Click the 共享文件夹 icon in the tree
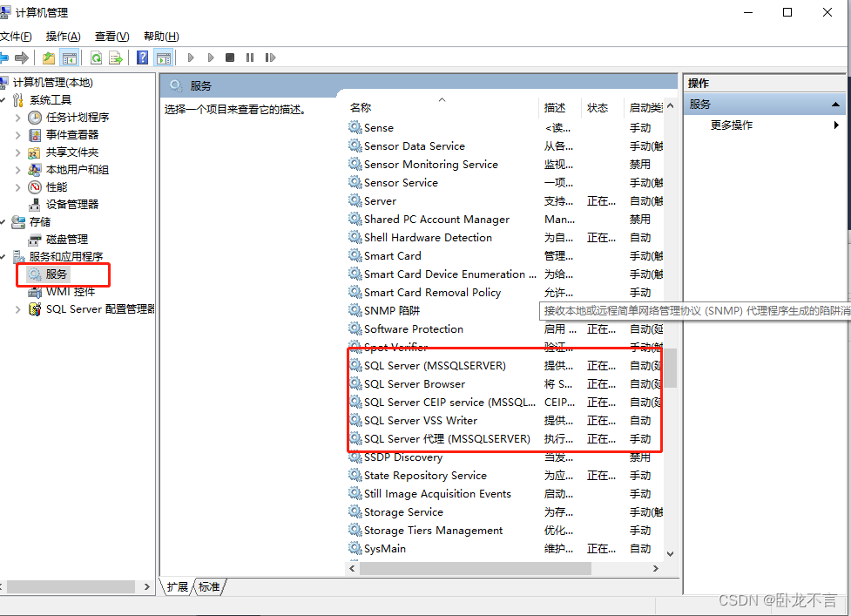Screen dimensions: 851x616 tap(35, 152)
